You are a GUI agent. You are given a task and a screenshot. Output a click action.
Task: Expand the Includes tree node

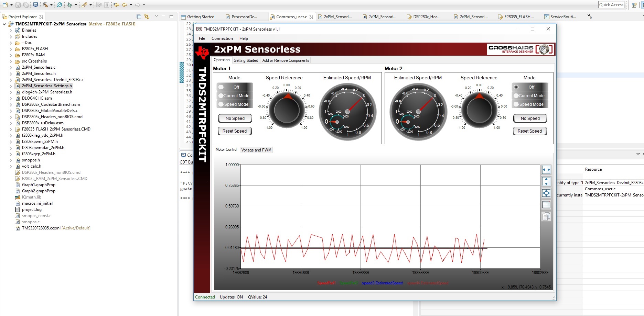[x=11, y=36]
